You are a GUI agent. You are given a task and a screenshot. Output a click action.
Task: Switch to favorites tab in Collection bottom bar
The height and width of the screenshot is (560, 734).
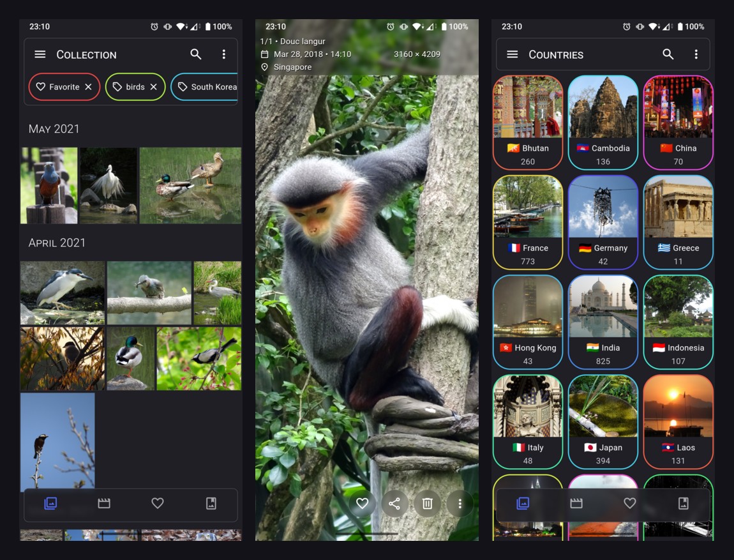point(158,503)
